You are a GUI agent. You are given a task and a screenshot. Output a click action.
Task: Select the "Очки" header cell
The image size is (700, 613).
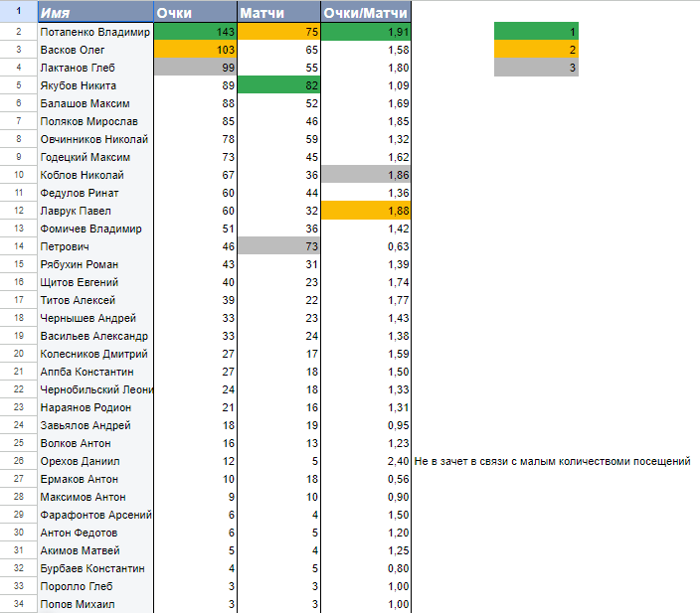(195, 13)
